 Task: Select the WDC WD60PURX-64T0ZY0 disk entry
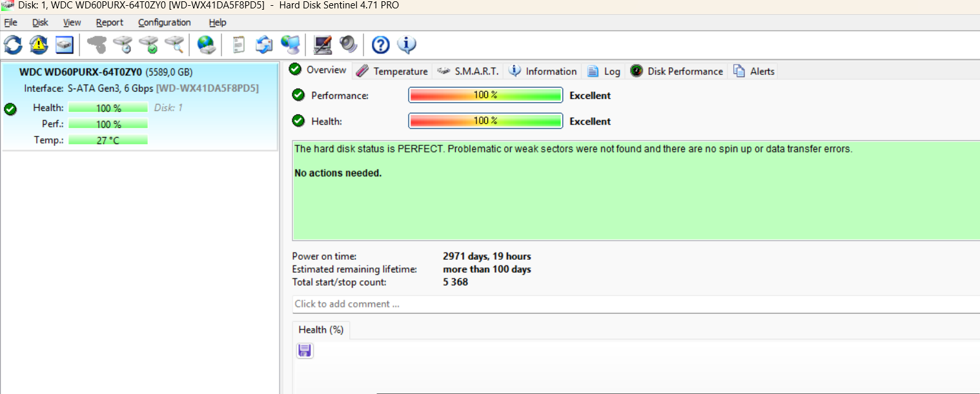click(x=139, y=107)
